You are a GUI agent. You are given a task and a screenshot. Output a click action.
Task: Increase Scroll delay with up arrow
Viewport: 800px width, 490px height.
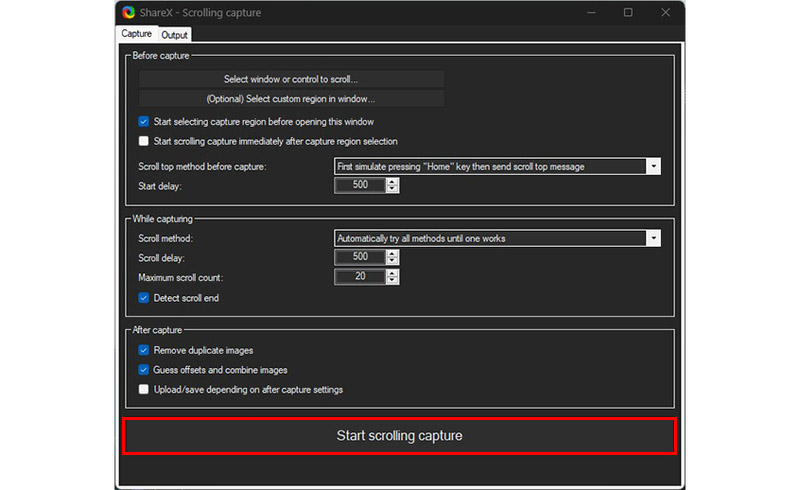pyautogui.click(x=392, y=254)
